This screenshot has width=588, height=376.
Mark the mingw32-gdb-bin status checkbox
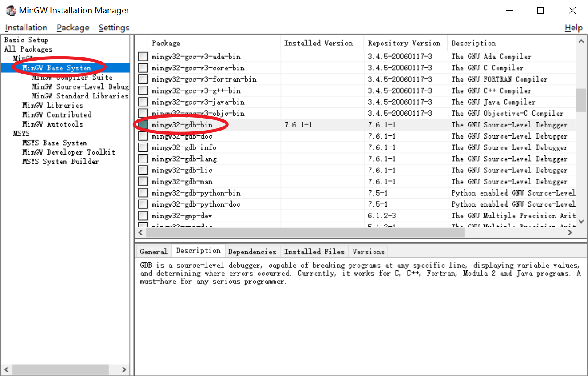(143, 125)
